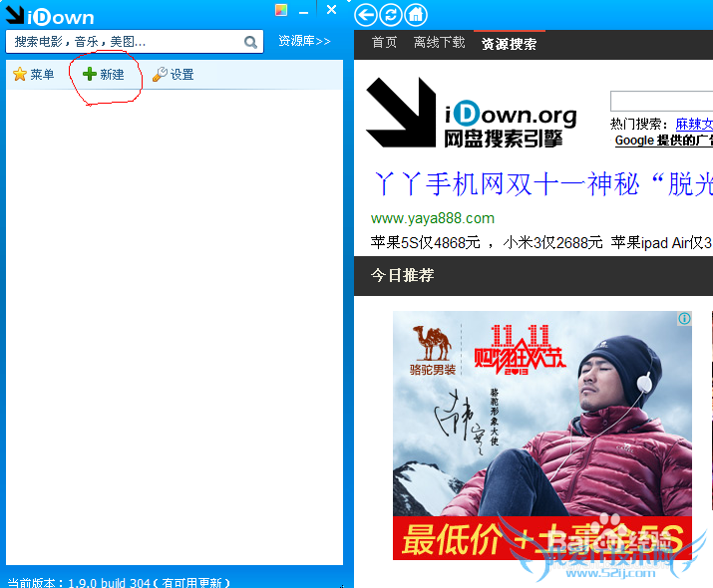Go back with the browser arrow button
This screenshot has height=588, width=713.
coord(366,15)
